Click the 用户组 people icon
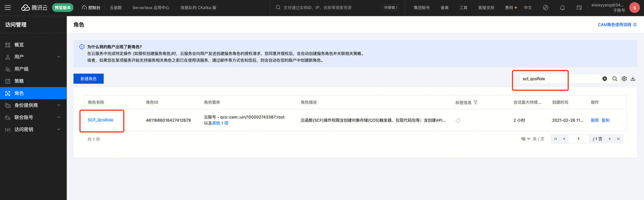Viewport: 644px width, 200px height. [7, 69]
